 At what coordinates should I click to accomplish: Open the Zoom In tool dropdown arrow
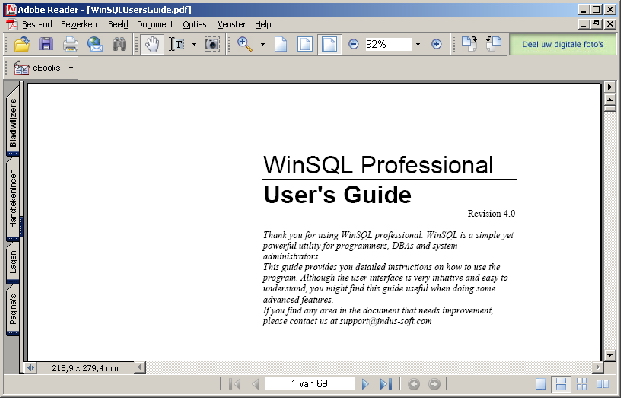(263, 44)
